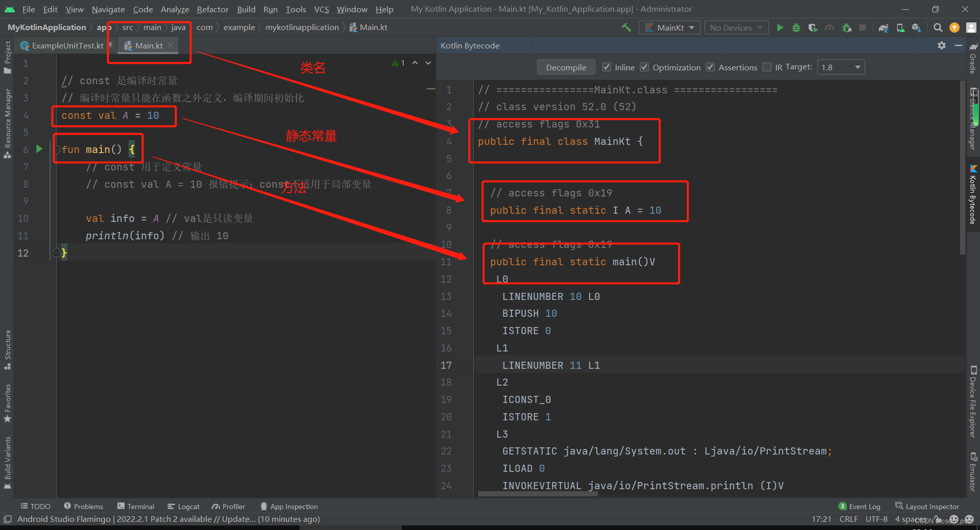Image resolution: width=980 pixels, height=530 pixels.
Task: Open the Logcat tool window
Action: [x=183, y=506]
